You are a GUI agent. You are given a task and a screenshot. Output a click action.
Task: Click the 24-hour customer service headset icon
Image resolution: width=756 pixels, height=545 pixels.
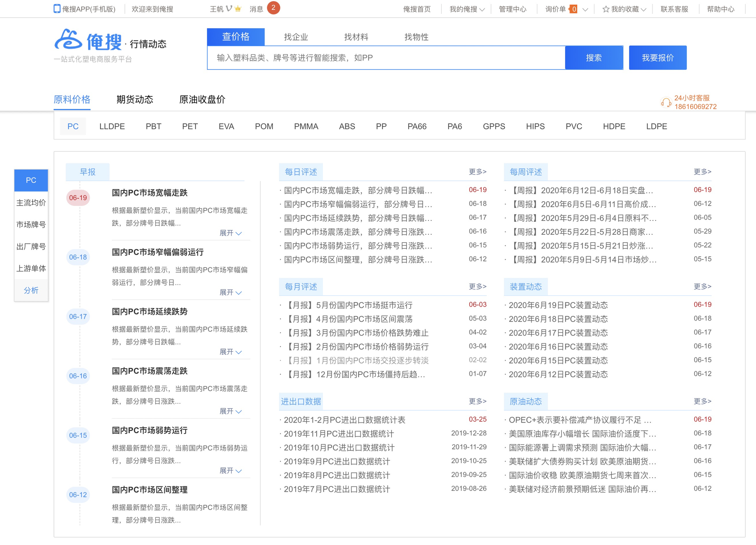click(666, 102)
